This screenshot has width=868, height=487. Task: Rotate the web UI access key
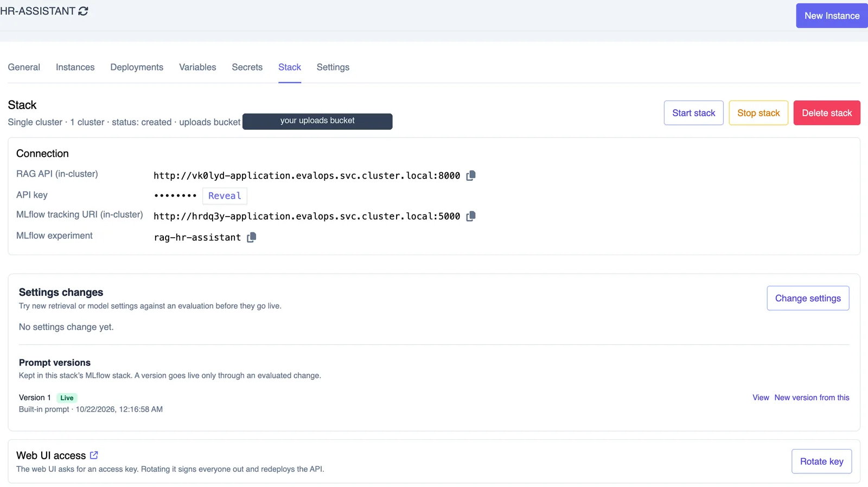coord(821,461)
